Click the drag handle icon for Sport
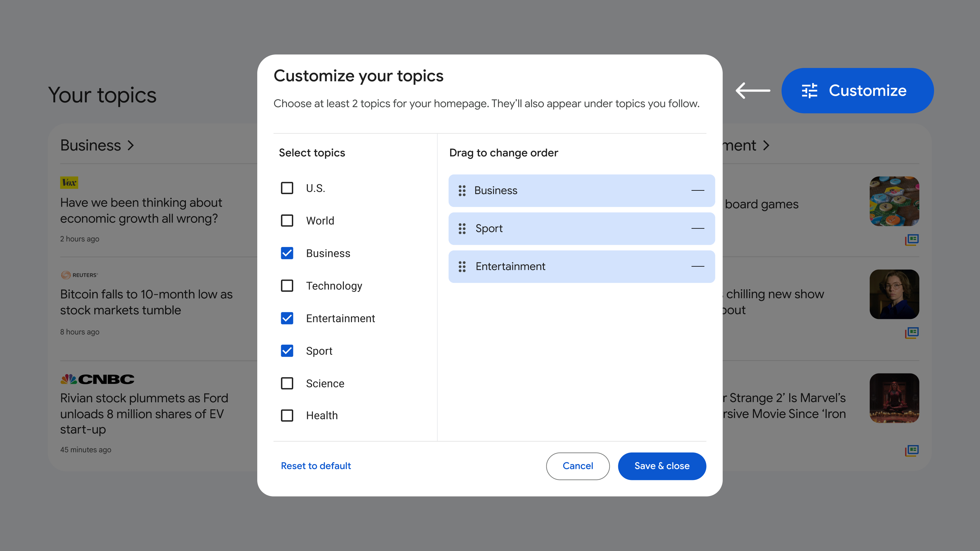This screenshot has width=980, height=551. coord(462,229)
